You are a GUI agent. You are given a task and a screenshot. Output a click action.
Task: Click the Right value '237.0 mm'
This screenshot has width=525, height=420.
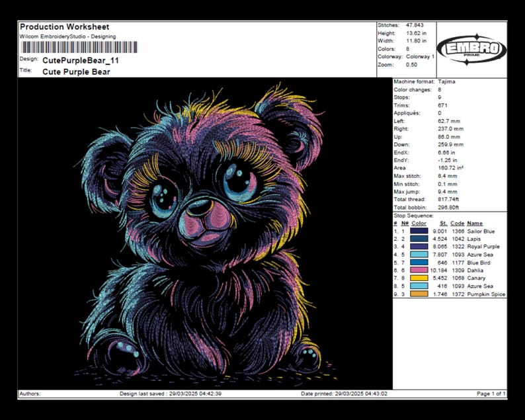(451, 128)
